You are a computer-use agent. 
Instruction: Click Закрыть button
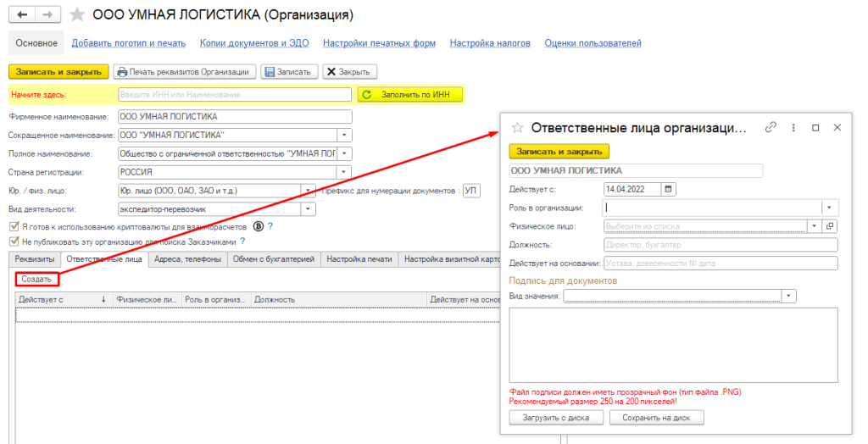(x=350, y=72)
